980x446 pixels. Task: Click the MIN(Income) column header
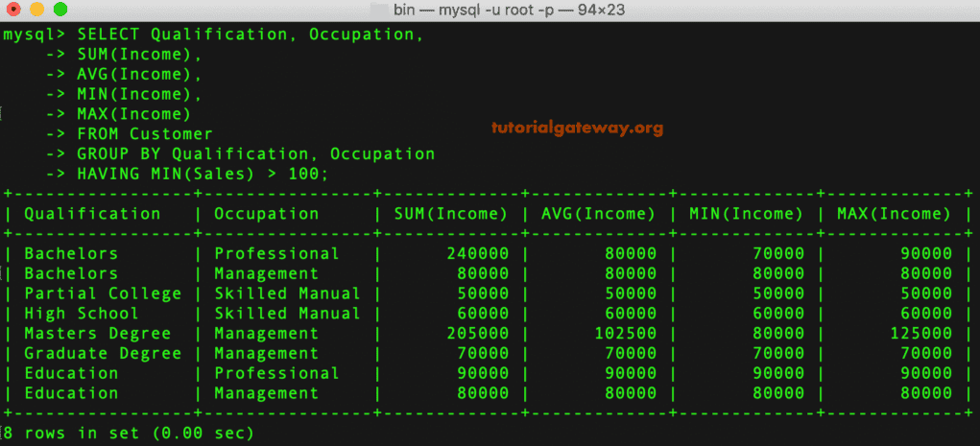point(746,214)
